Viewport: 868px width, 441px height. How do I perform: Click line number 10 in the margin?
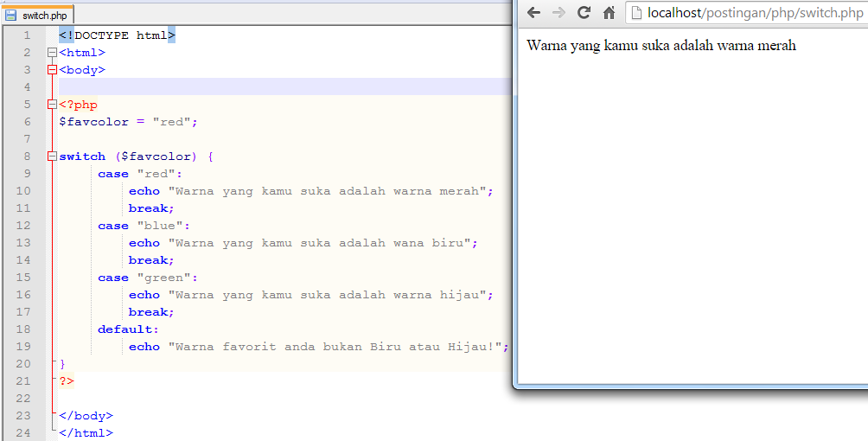point(22,191)
